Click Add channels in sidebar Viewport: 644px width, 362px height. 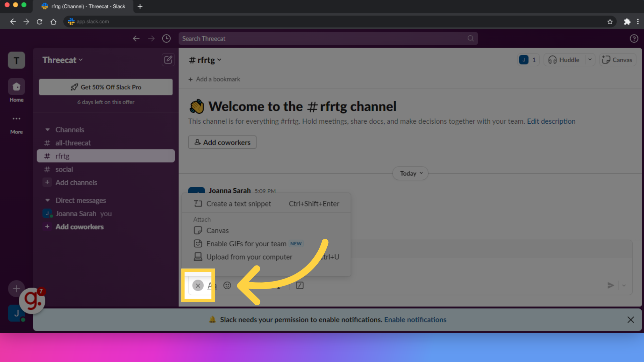pos(106,182)
